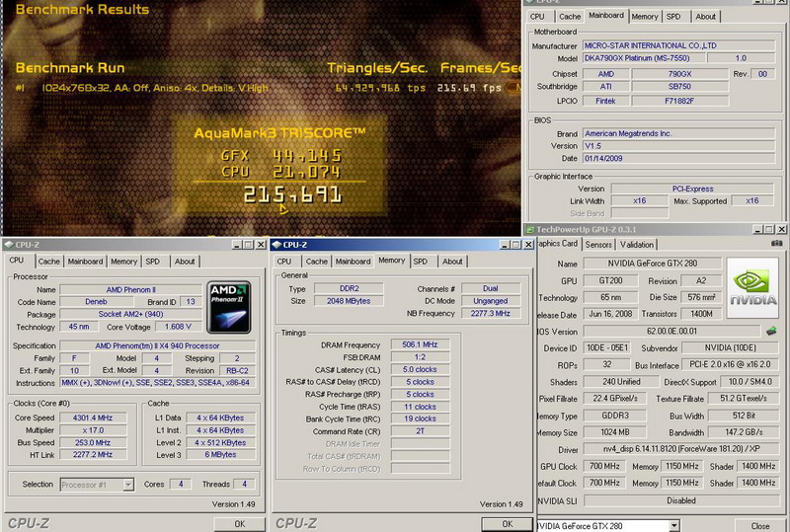This screenshot has height=532, width=790.
Task: Select the SPD tab in the CPU-Z Mainboard window
Action: (x=673, y=17)
